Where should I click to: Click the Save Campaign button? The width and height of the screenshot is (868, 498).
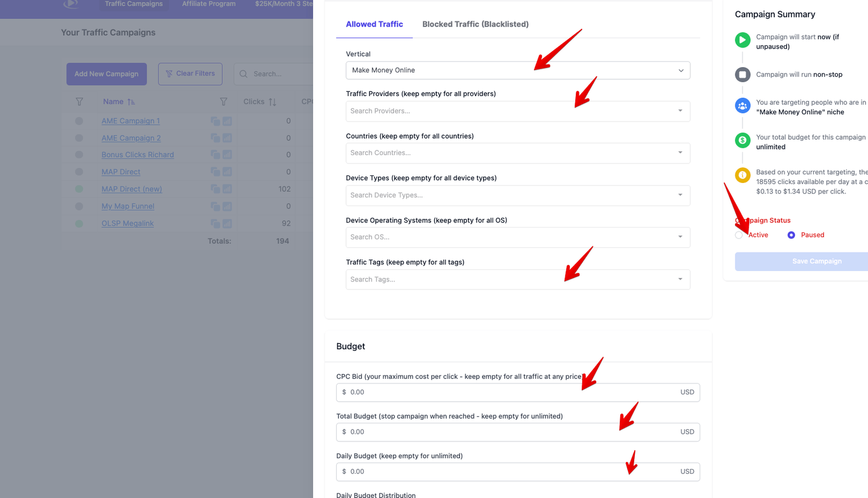[x=816, y=261]
